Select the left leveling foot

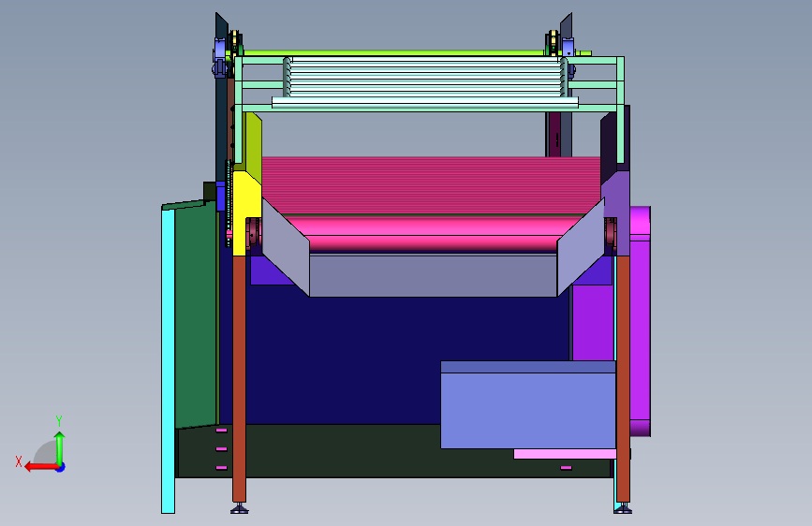click(239, 509)
